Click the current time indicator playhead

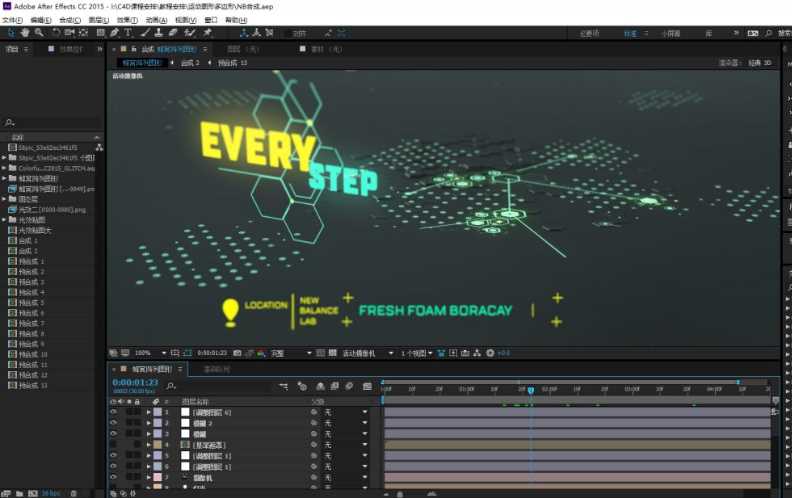pos(531,390)
